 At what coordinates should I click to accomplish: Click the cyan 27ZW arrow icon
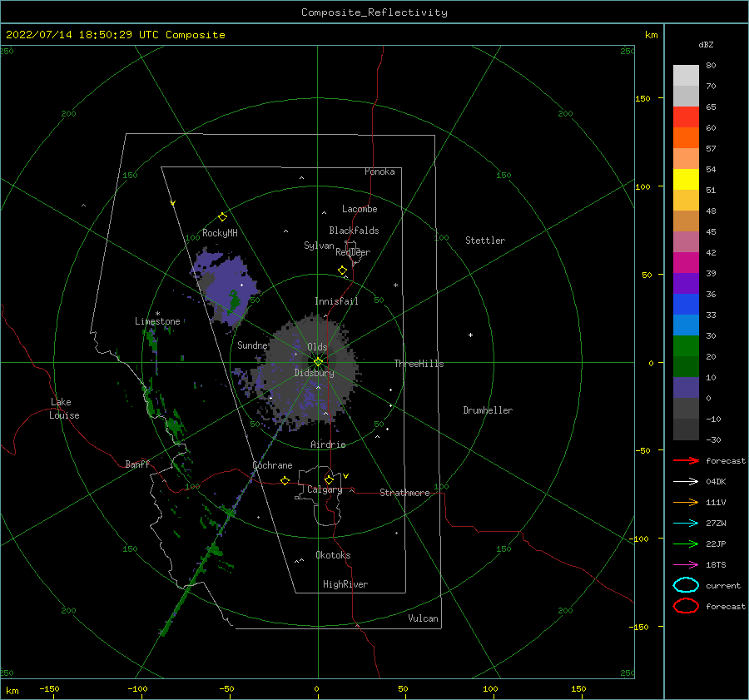(x=686, y=524)
